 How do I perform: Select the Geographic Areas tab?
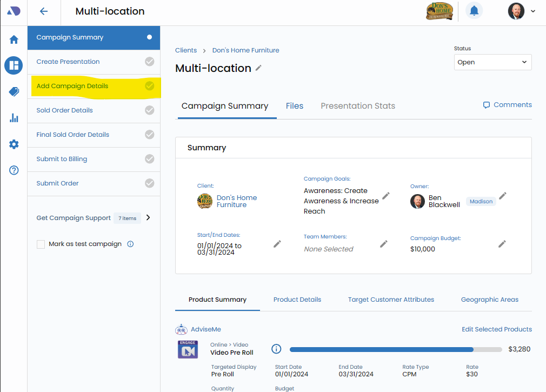[489, 300]
